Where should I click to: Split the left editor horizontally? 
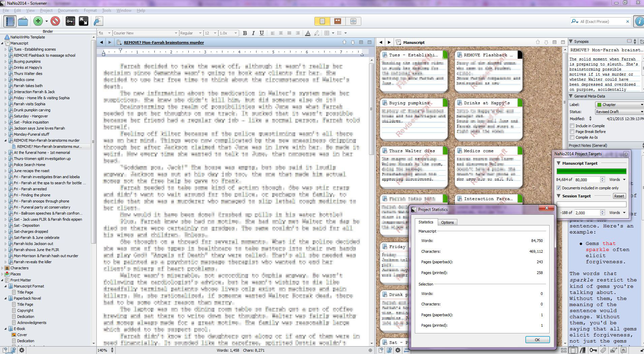click(361, 42)
